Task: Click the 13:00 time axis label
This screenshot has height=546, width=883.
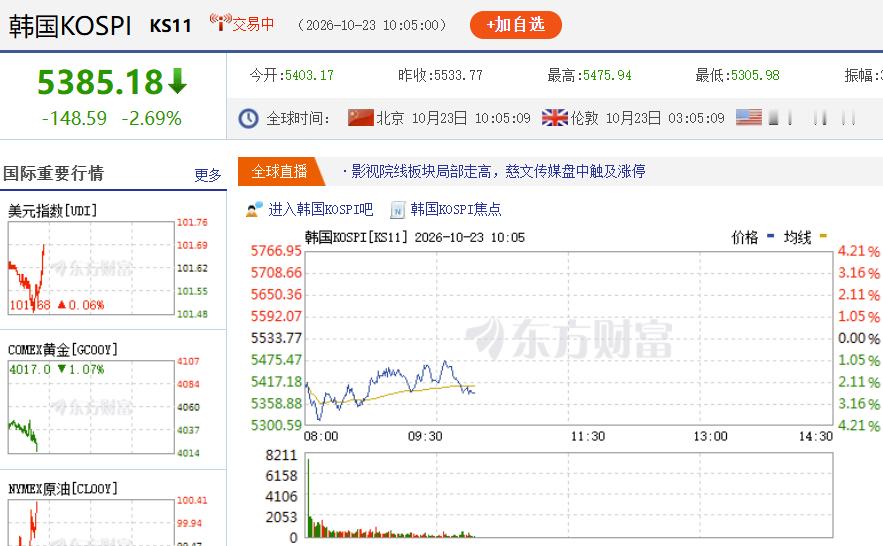Action: pos(710,436)
